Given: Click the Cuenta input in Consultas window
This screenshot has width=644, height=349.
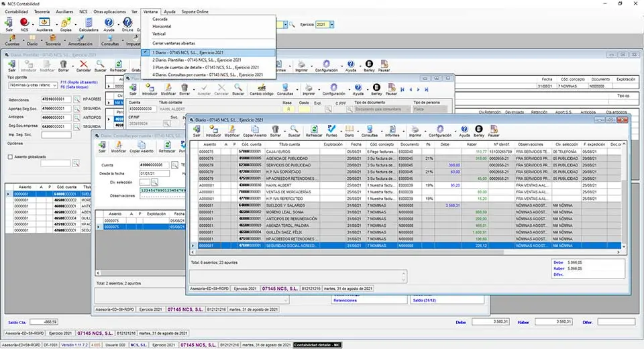Looking at the screenshot, I should (154, 165).
